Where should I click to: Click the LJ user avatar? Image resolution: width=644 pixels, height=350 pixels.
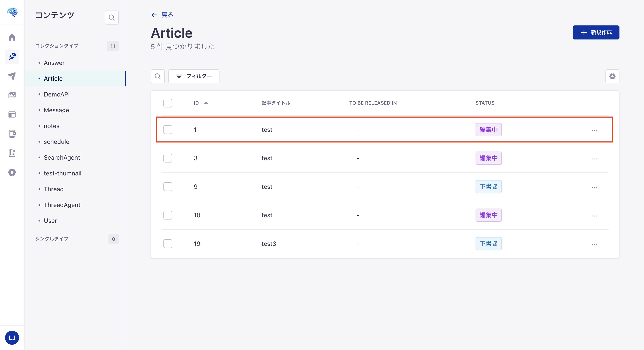[12, 337]
